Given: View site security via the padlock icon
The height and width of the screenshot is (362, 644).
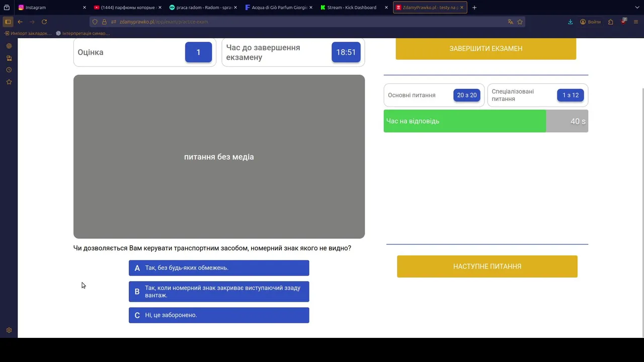Looking at the screenshot, I should click(104, 22).
